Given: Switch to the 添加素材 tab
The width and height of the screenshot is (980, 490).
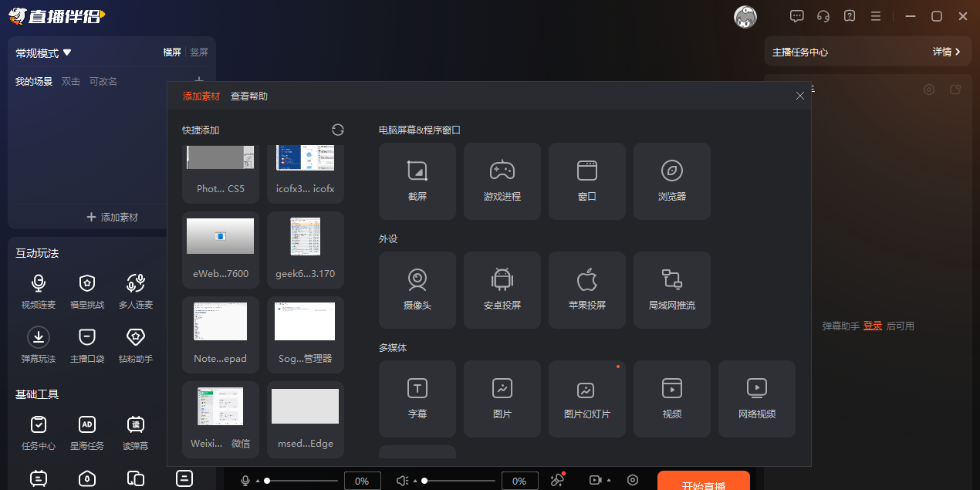Looking at the screenshot, I should [x=201, y=96].
